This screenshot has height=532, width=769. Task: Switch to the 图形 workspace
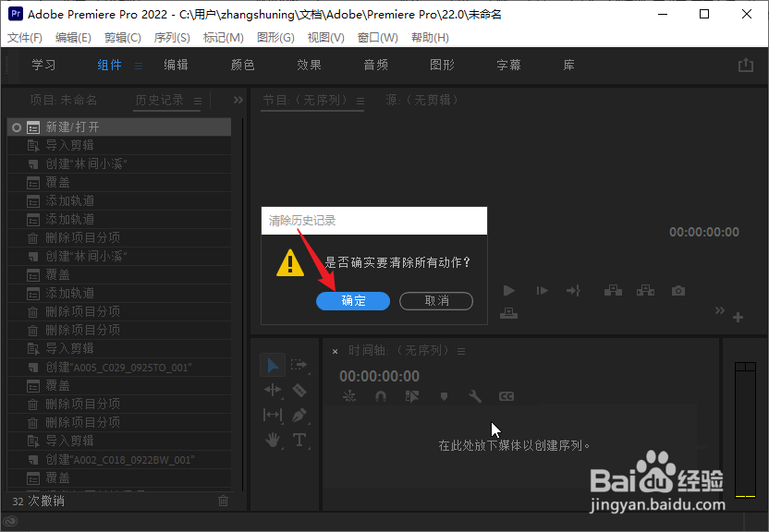click(x=442, y=65)
